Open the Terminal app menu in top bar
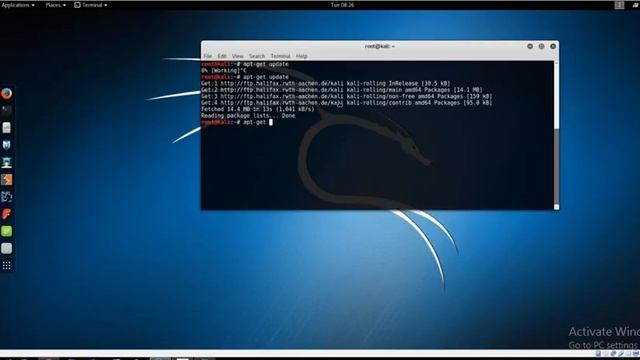This screenshot has height=360, width=640. click(91, 5)
